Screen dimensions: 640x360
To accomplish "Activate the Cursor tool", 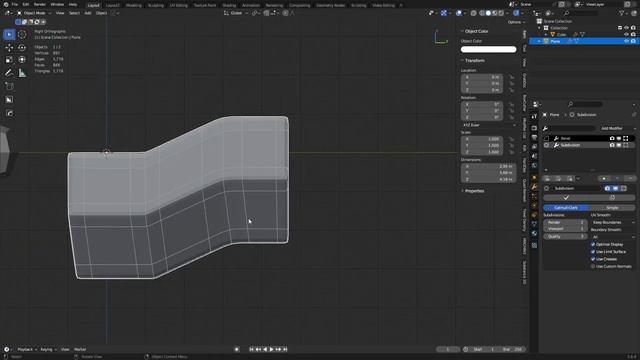I will (x=22, y=35).
